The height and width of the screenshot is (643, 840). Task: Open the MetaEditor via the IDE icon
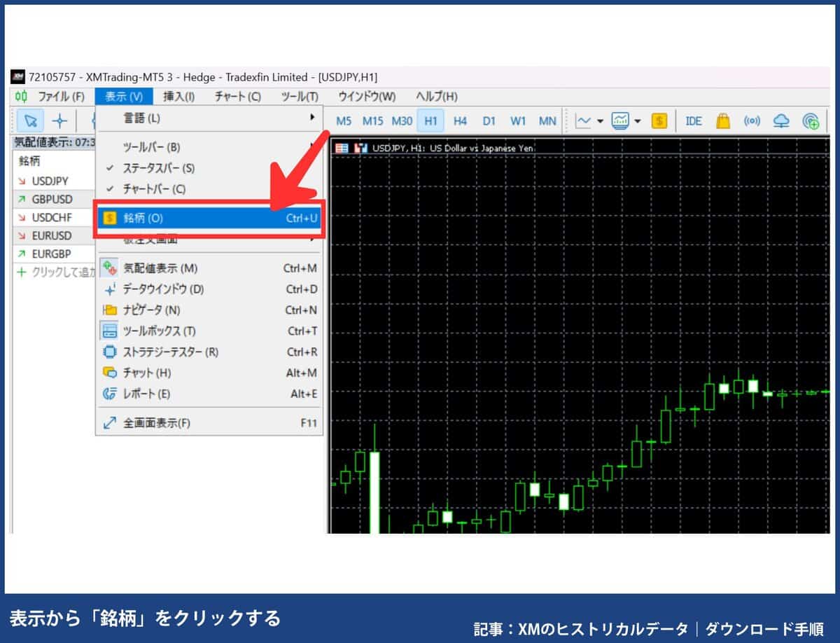coord(693,120)
